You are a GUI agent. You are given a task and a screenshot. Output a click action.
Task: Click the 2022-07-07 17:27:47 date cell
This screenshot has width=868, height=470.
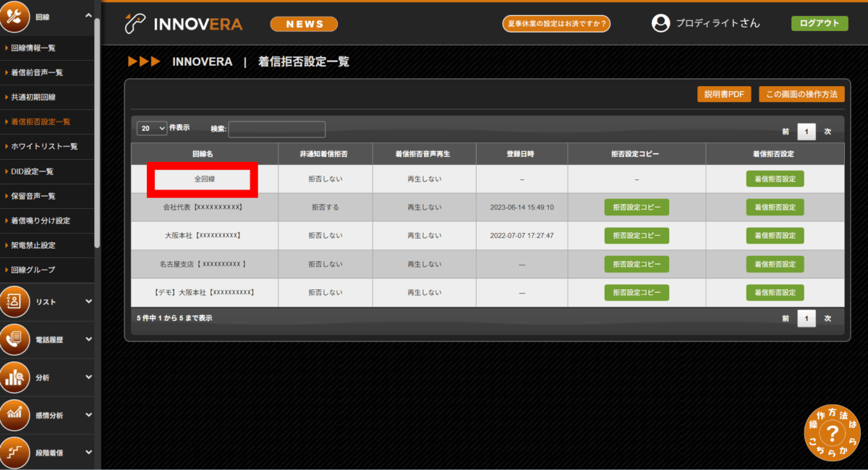coord(522,236)
